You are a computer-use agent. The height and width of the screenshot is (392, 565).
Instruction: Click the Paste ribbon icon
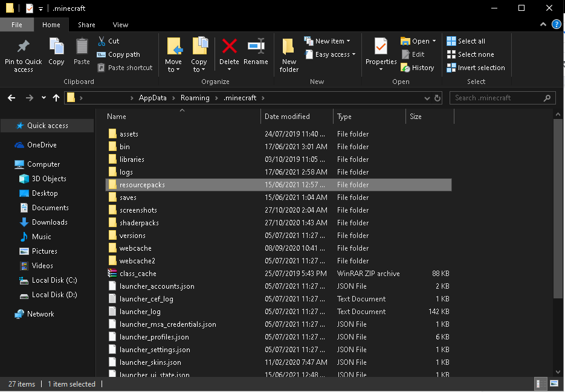82,47
